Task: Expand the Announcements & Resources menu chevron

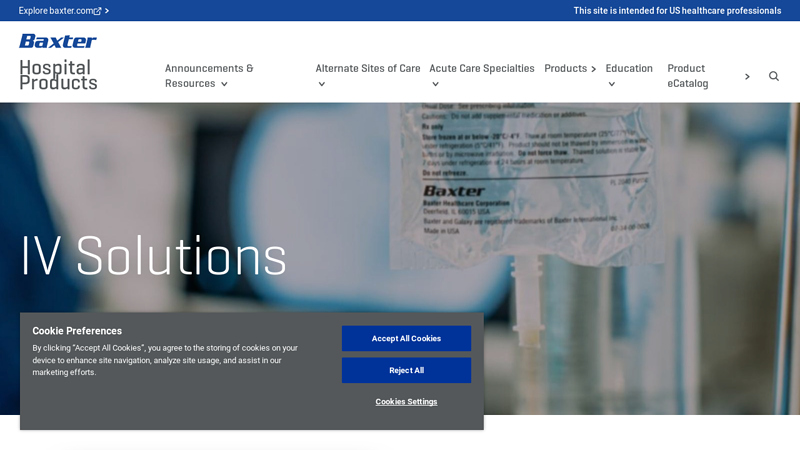Action: 224,84
